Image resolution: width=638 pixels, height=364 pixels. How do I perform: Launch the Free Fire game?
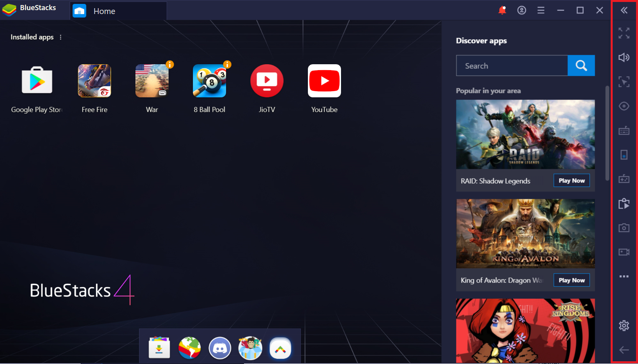tap(94, 81)
